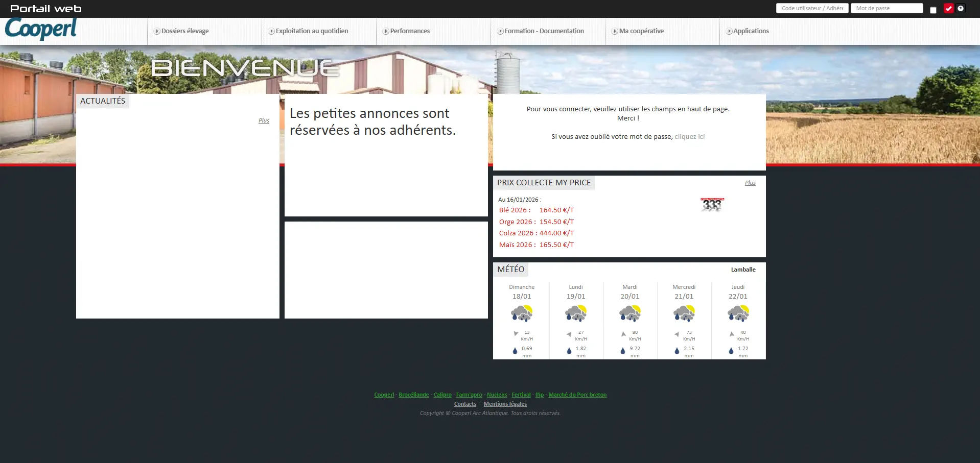Focus the Code utilisateur input field

(x=812, y=8)
